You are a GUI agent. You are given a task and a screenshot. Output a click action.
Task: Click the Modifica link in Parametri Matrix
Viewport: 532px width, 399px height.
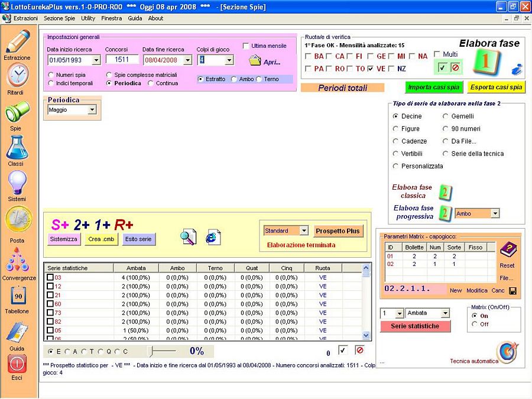tap(476, 291)
